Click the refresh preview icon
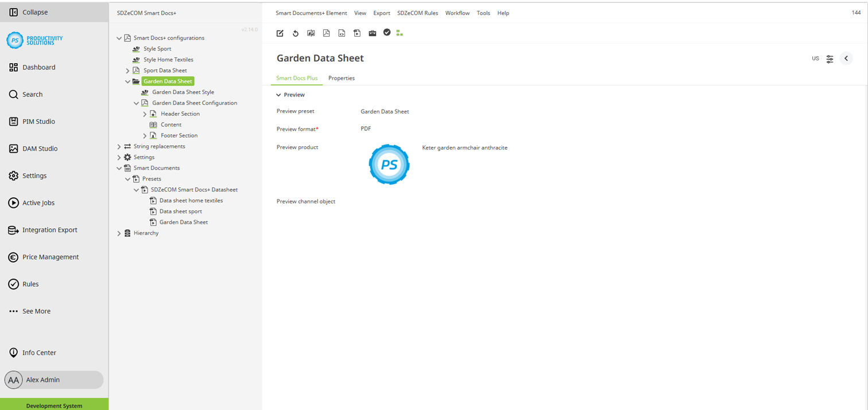 295,33
